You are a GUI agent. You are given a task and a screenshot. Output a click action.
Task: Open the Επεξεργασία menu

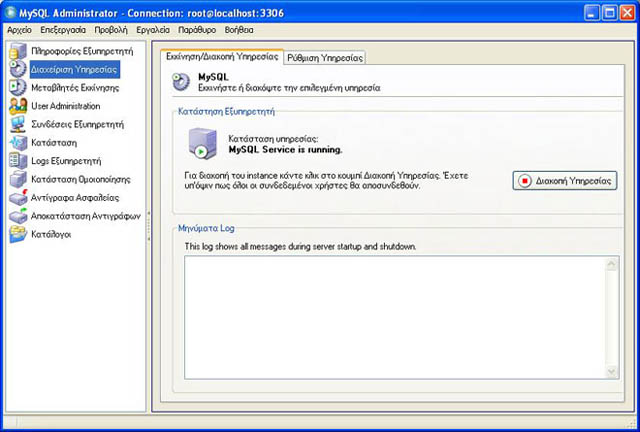click(x=63, y=30)
